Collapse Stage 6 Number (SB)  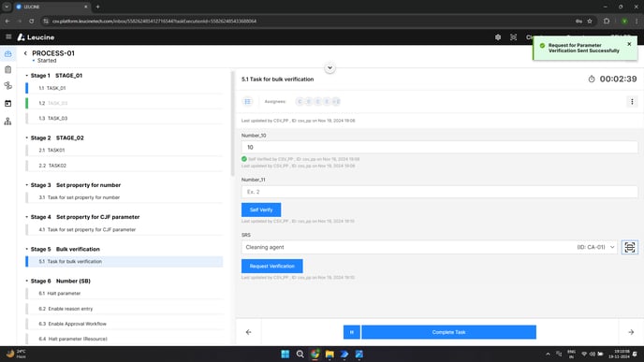(27, 281)
